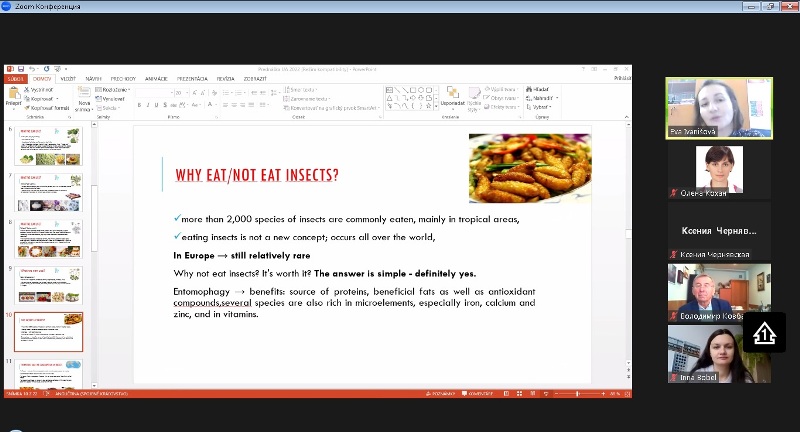
Task: Click Rýchle štýly (Quick Styles) icon
Action: point(474,93)
